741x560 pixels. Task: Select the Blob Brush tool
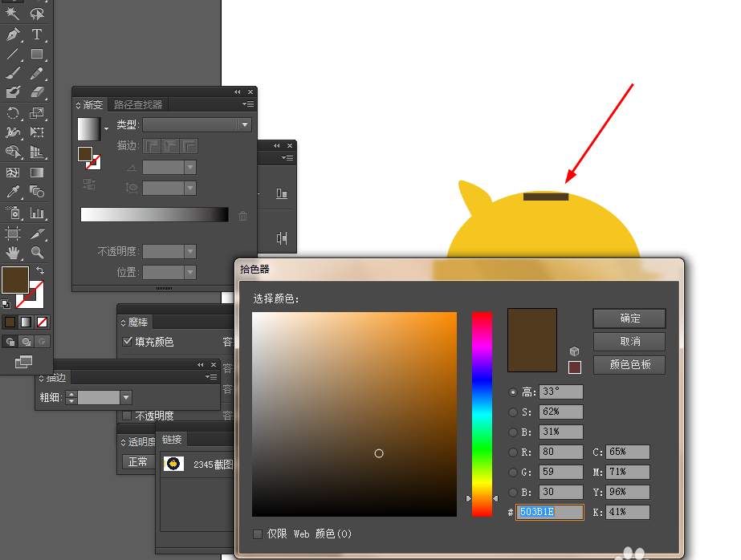point(13,92)
